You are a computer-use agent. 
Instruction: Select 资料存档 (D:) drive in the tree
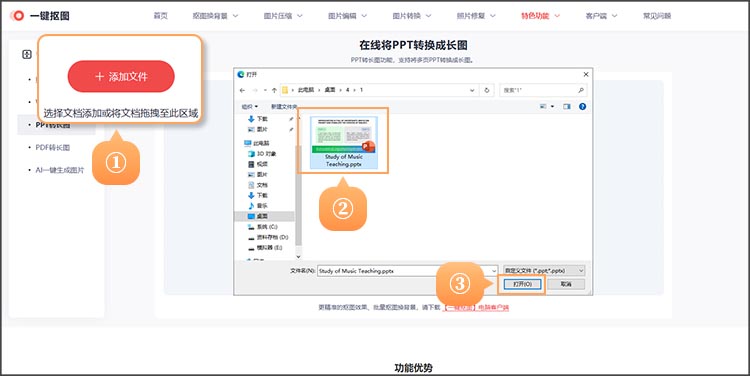(267, 237)
